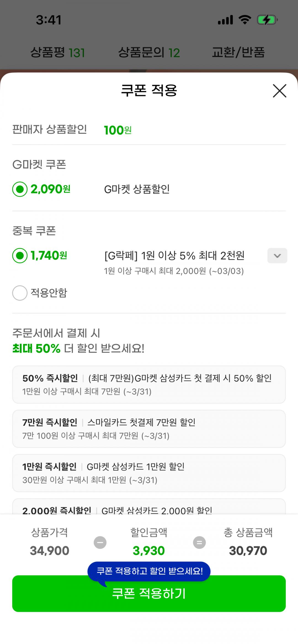Viewport: 298px width, 644px height.
Task: Expand the [G락페] coupon dropdown arrow
Action: pos(277,256)
